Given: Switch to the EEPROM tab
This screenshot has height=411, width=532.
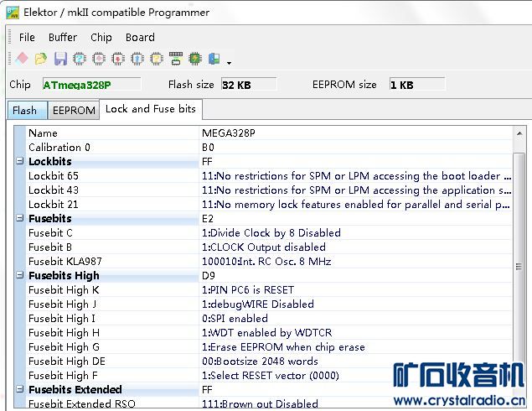Looking at the screenshot, I should (74, 110).
